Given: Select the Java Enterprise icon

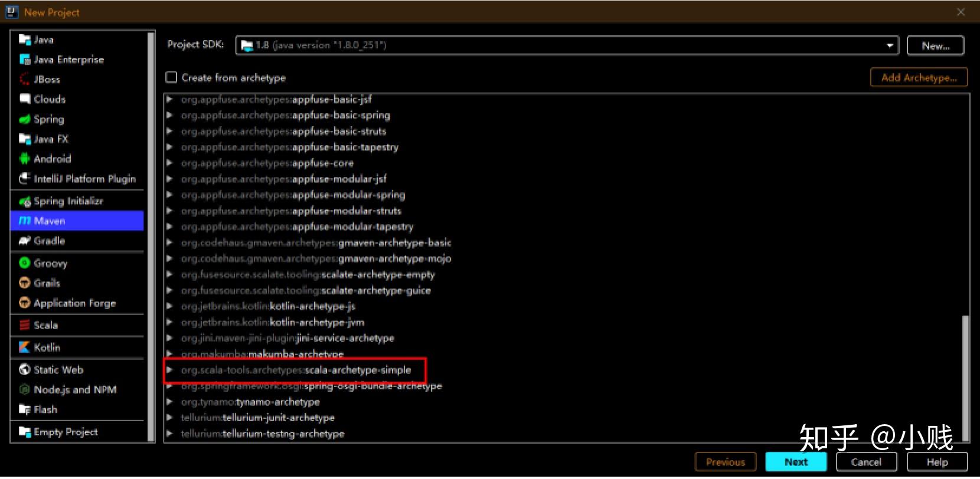Looking at the screenshot, I should [x=24, y=60].
